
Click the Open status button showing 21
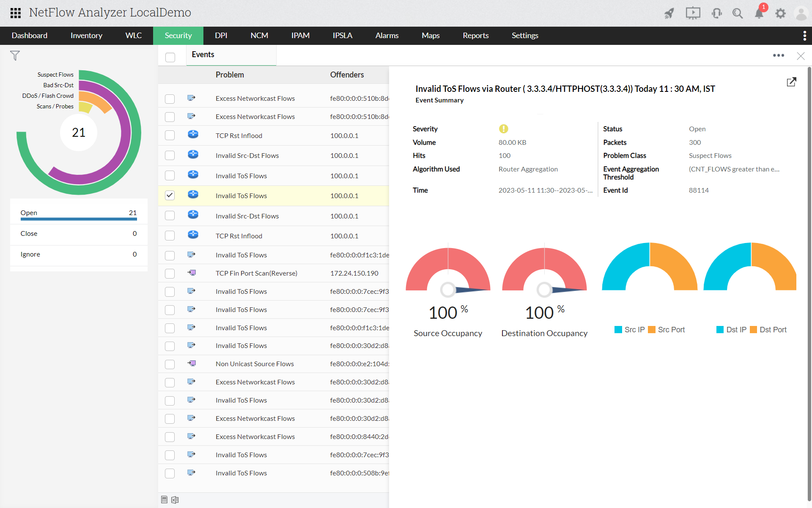[x=78, y=212]
